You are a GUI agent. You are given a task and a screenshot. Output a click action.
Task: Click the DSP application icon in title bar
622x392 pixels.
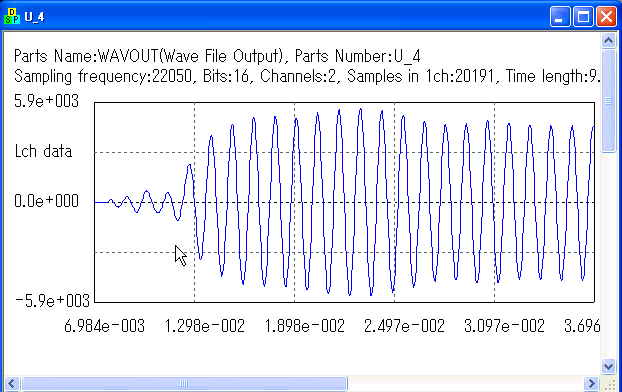(x=12, y=16)
